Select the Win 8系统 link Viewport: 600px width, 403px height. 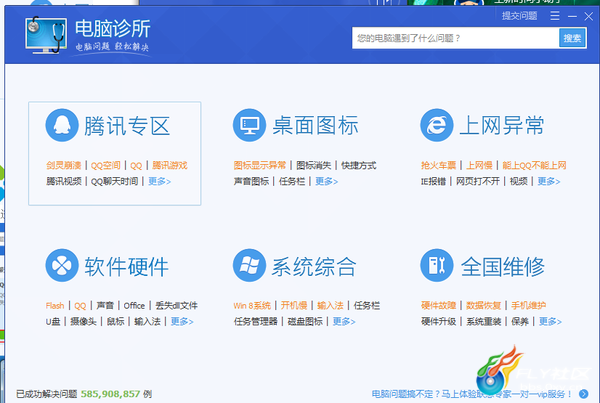252,305
